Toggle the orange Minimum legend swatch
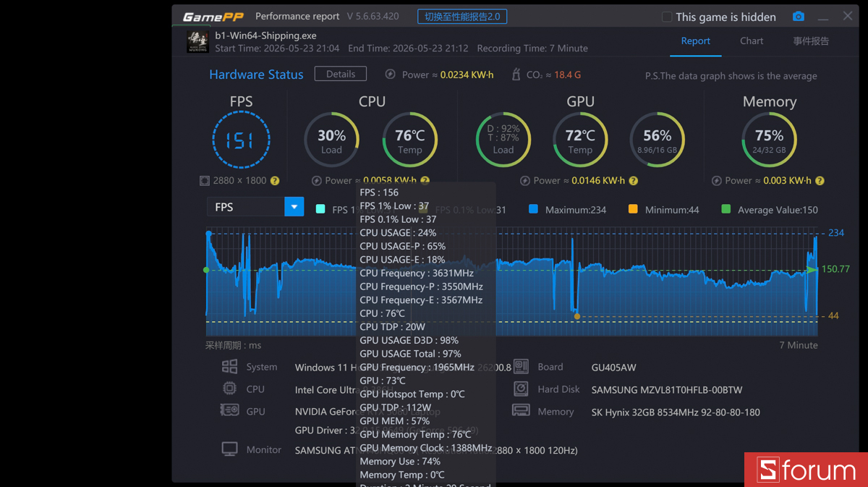This screenshot has height=487, width=868. (x=633, y=209)
